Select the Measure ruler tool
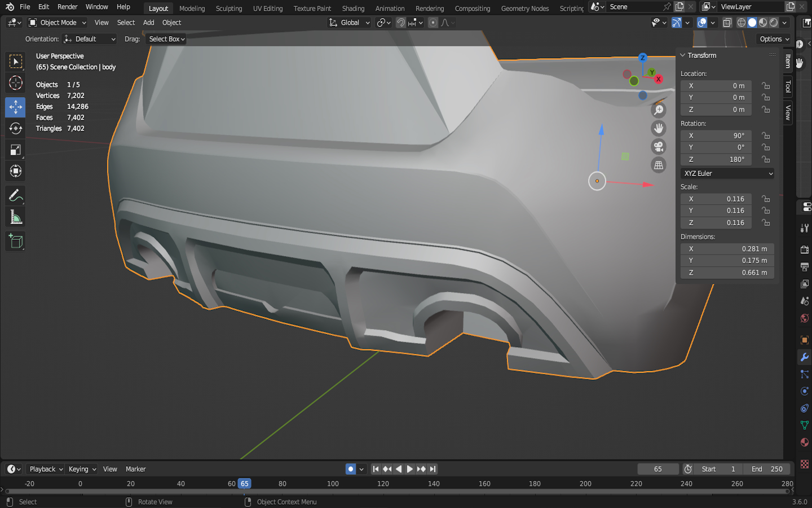Image resolution: width=812 pixels, height=508 pixels. pyautogui.click(x=15, y=217)
